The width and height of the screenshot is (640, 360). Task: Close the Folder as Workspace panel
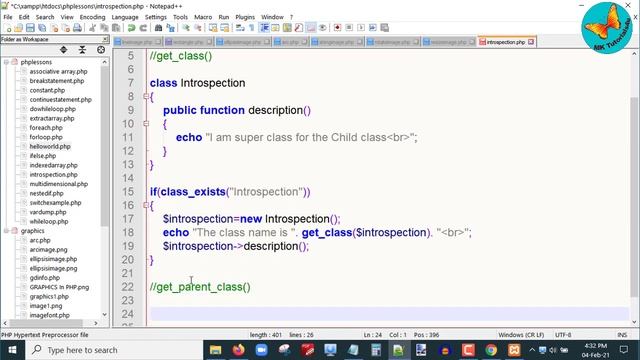105,39
